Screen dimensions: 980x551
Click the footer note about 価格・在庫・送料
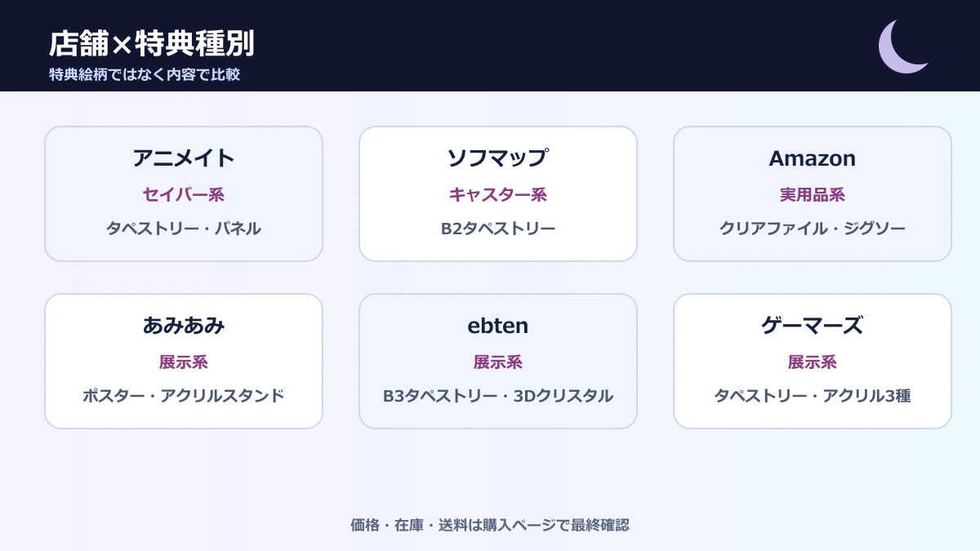click(x=490, y=525)
